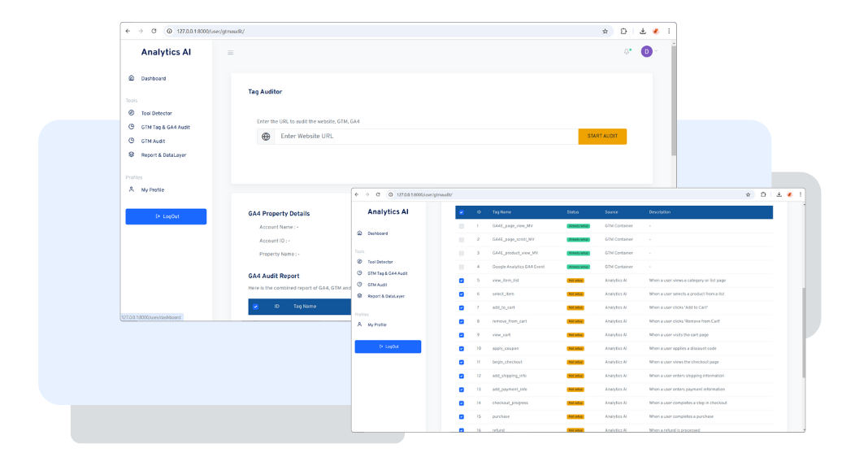Click the hamburger menu icon in the top header

(230, 53)
